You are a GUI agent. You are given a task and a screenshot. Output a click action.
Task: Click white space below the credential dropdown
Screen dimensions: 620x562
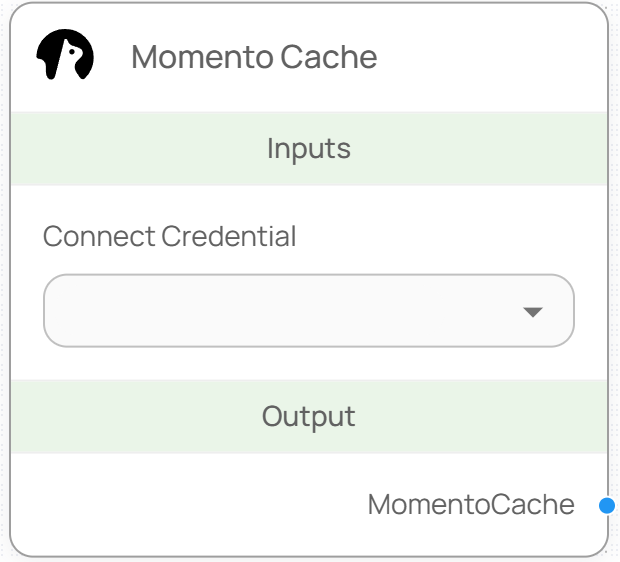pos(308,363)
